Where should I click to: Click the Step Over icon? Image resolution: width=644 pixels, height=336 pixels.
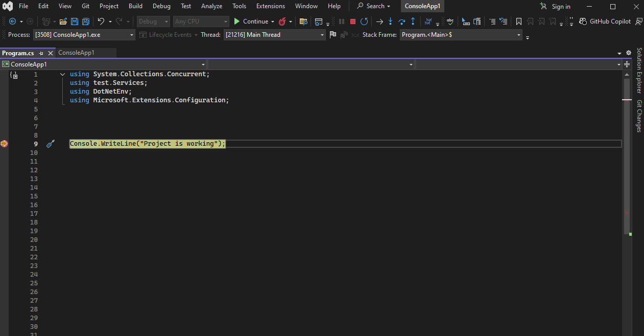(402, 21)
